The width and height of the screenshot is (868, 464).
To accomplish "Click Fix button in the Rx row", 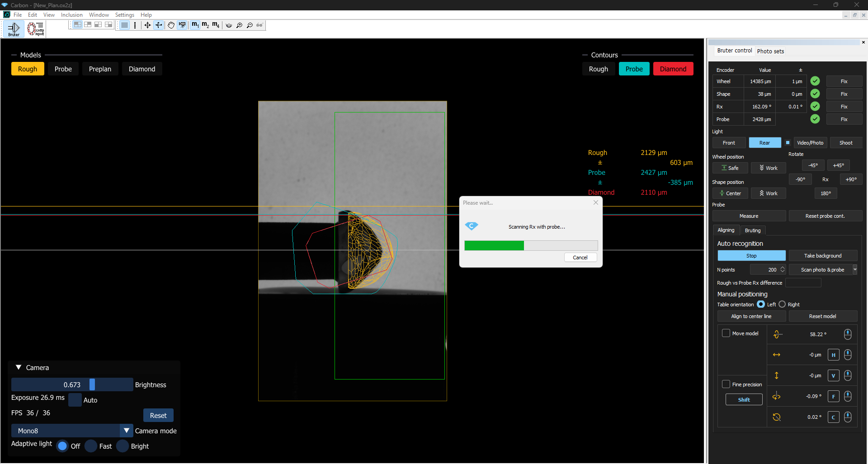I will pos(844,107).
